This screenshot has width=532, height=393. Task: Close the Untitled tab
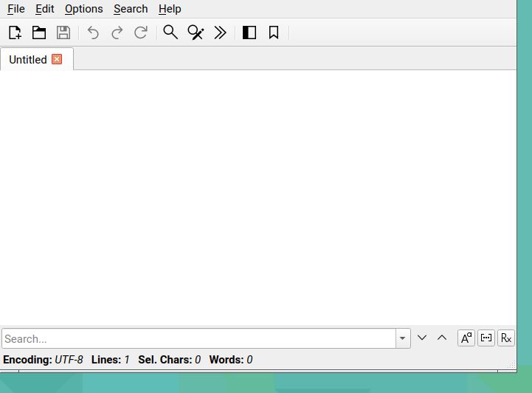coord(57,59)
